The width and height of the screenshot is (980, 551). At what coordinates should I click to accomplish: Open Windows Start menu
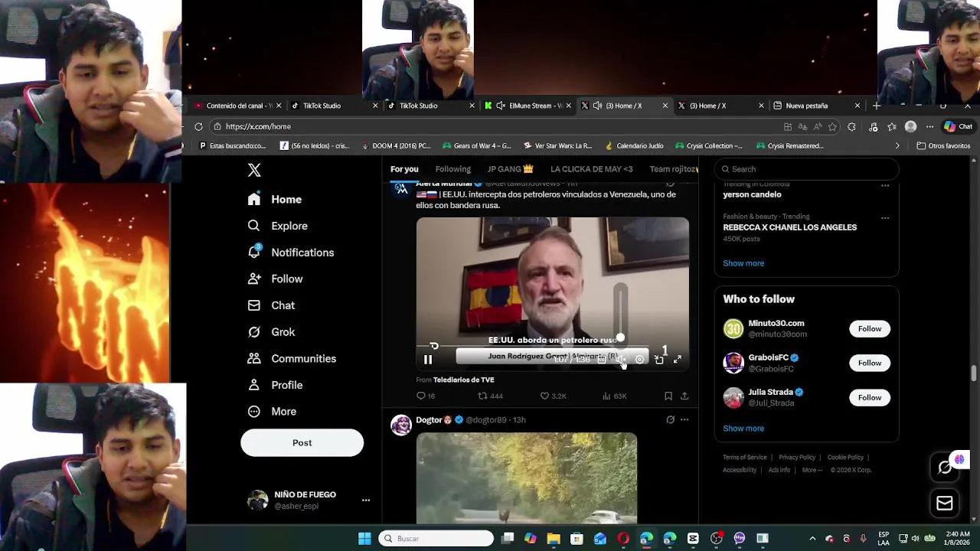pos(364,539)
